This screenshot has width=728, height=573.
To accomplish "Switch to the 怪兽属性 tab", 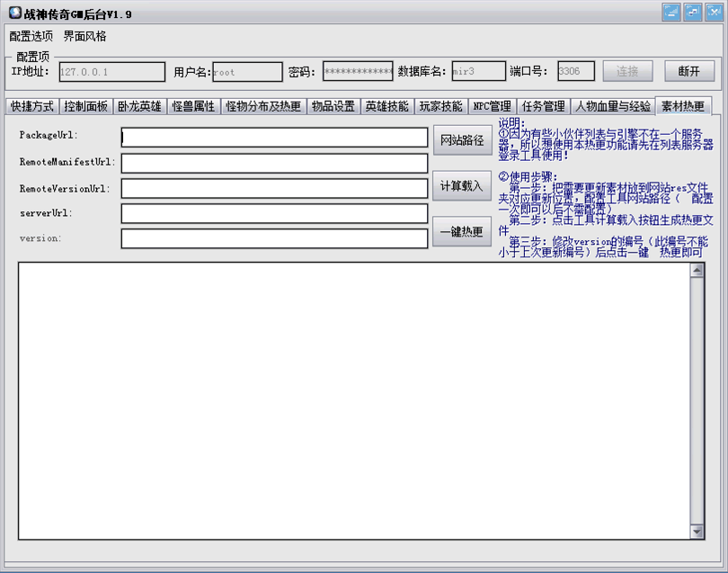I will (193, 106).
